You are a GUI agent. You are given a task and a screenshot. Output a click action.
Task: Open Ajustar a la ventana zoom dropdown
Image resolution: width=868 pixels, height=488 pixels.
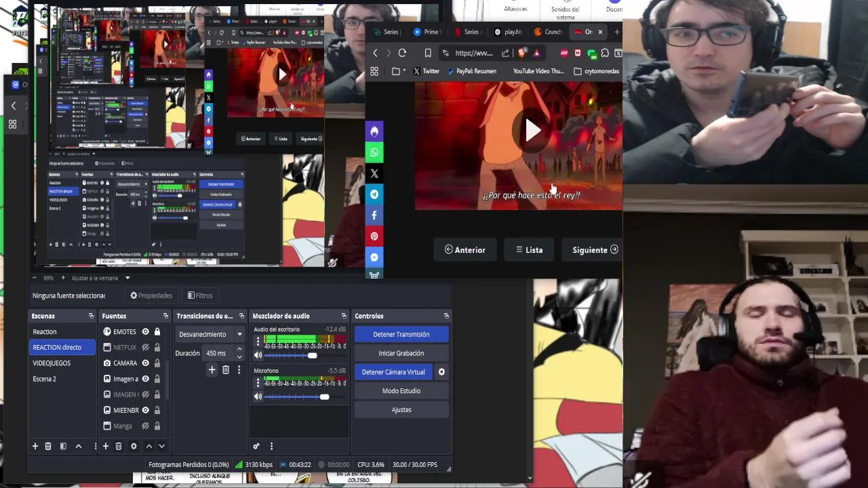100,278
